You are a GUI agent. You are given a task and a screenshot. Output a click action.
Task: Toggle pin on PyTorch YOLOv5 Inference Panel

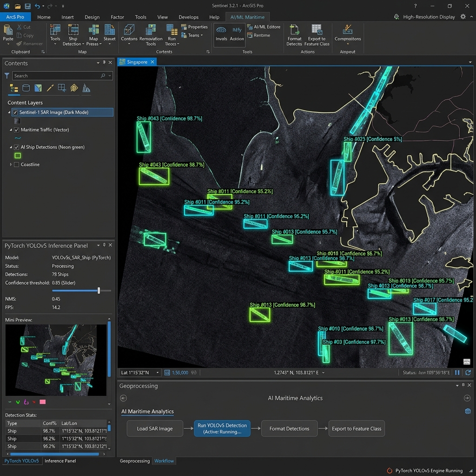(104, 245)
